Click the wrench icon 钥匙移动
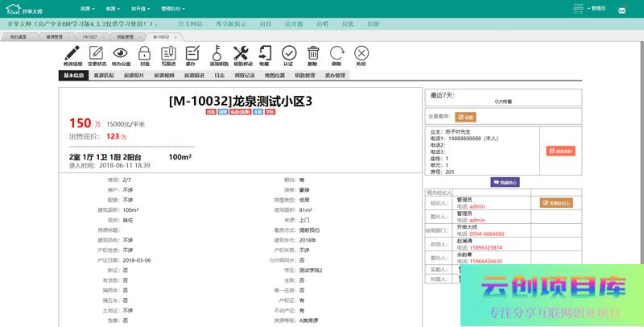Screen dimensions: 644x327 (x=242, y=52)
